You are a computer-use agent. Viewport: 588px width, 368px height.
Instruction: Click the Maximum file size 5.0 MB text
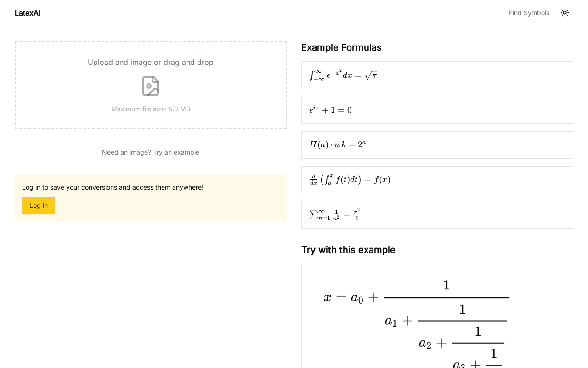tap(151, 109)
